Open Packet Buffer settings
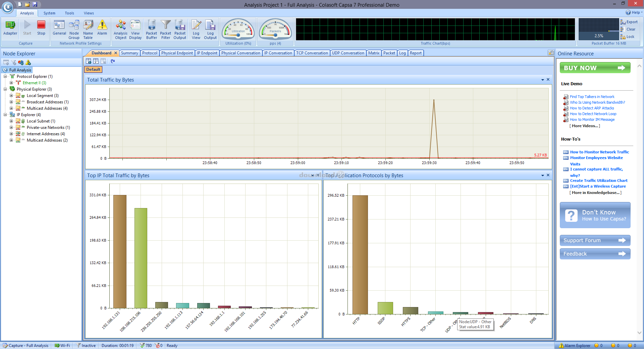The width and height of the screenshot is (644, 349). click(152, 30)
